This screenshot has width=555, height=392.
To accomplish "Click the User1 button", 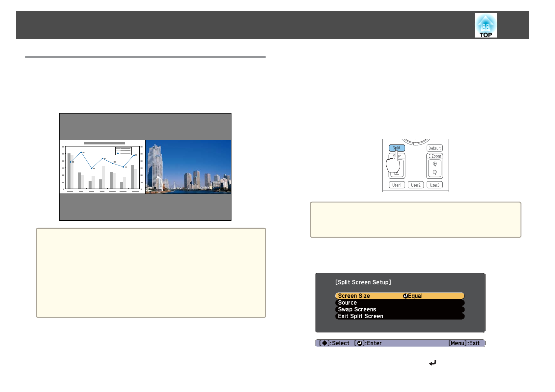I will [x=397, y=185].
